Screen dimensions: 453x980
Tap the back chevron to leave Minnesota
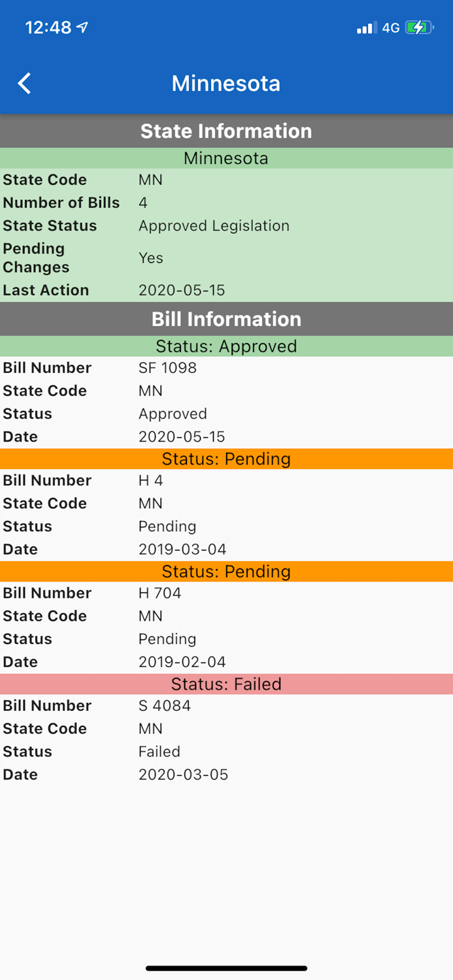(x=24, y=84)
